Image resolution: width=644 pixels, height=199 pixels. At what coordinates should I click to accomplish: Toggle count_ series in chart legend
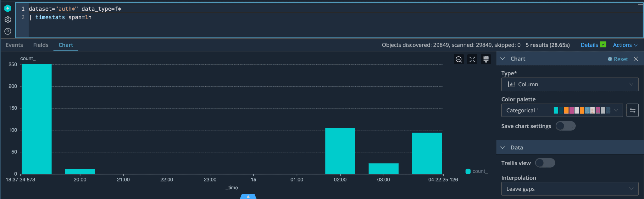point(476,171)
